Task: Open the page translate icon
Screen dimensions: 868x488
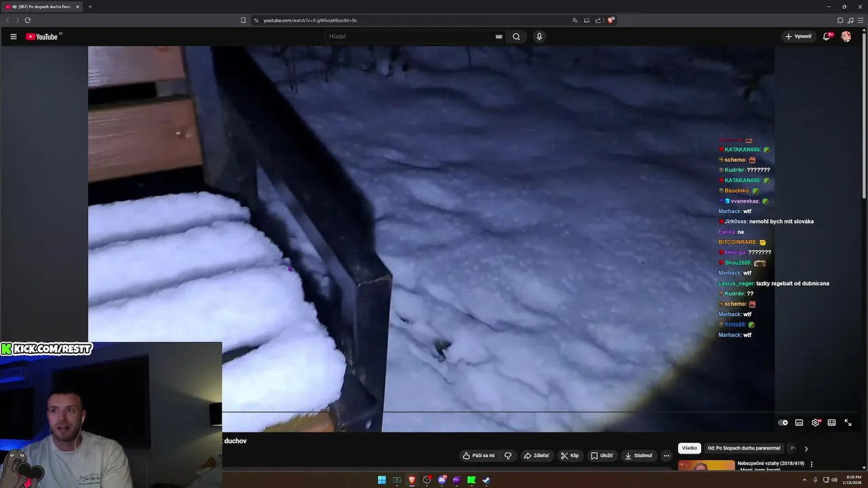Action: click(x=575, y=20)
